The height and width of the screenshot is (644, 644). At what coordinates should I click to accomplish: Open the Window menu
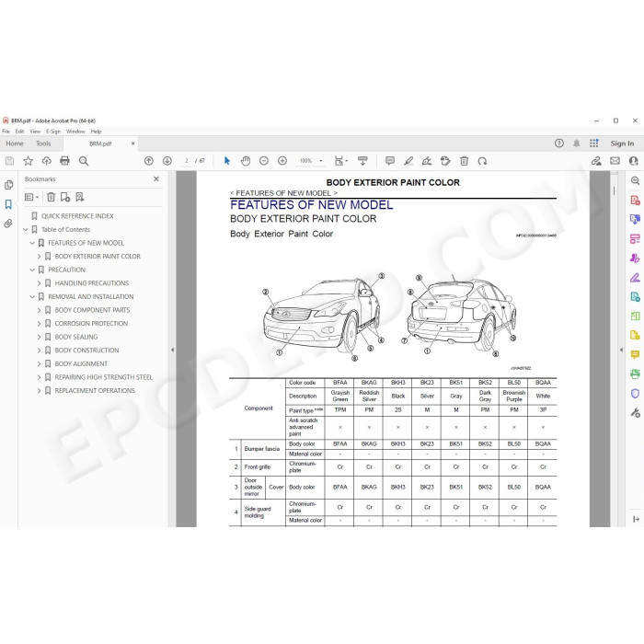pos(75,132)
